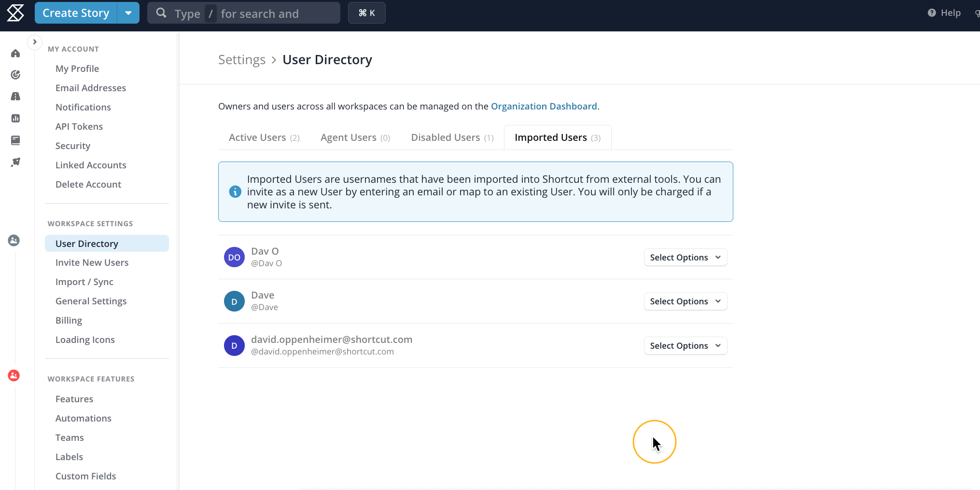Open Security settings
The height and width of the screenshot is (490, 980).
tap(73, 146)
